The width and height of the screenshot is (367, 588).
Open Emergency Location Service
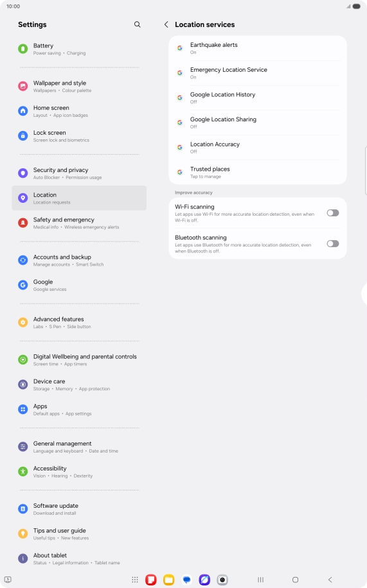tap(258, 73)
